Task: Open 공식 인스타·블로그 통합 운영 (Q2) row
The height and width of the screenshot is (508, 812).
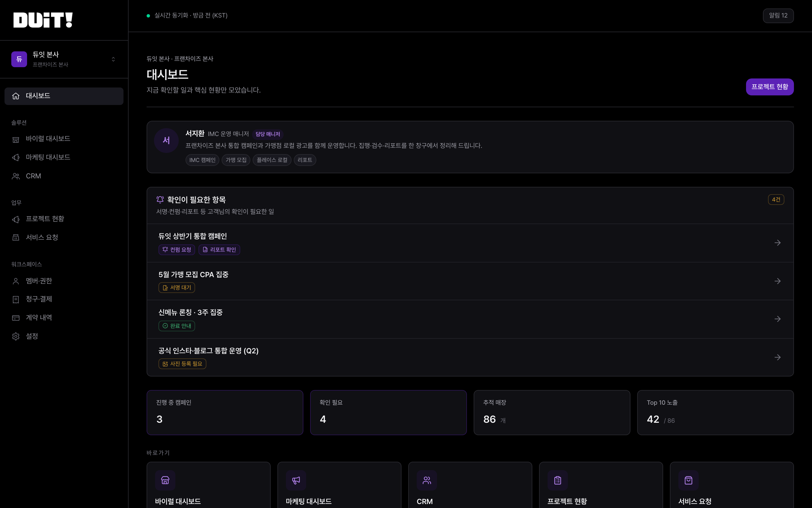Action: (x=470, y=357)
